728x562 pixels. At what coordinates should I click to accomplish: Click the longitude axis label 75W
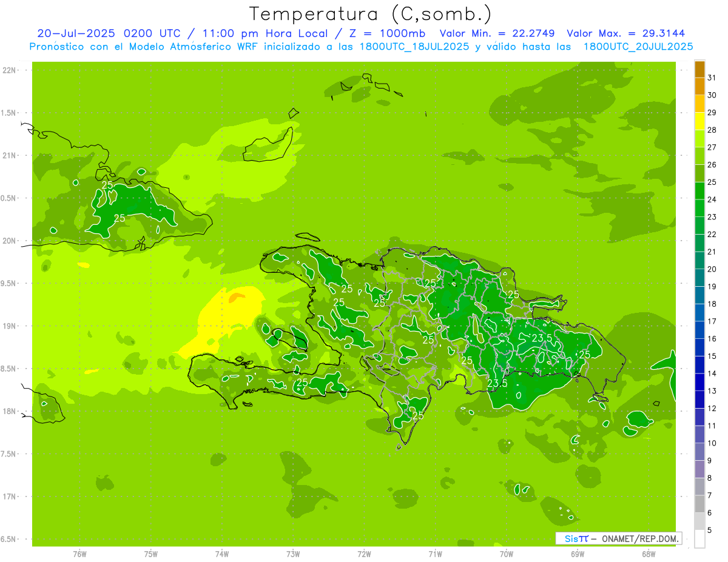click(151, 554)
